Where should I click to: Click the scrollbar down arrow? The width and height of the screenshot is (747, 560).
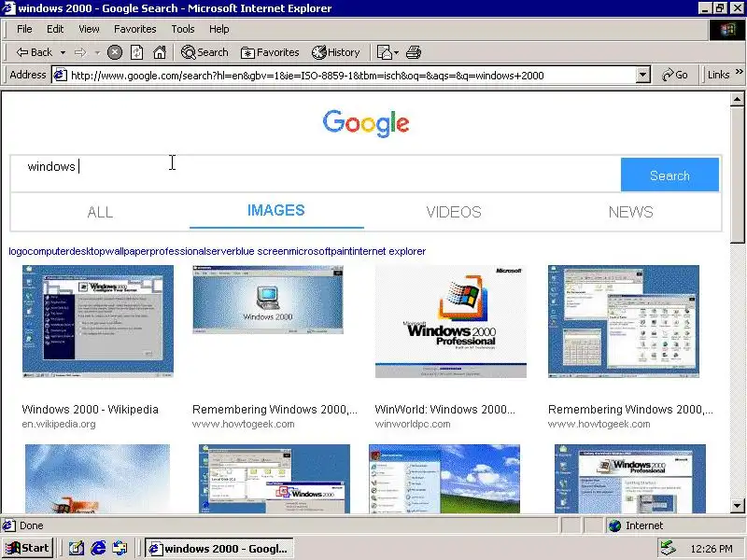(x=737, y=506)
